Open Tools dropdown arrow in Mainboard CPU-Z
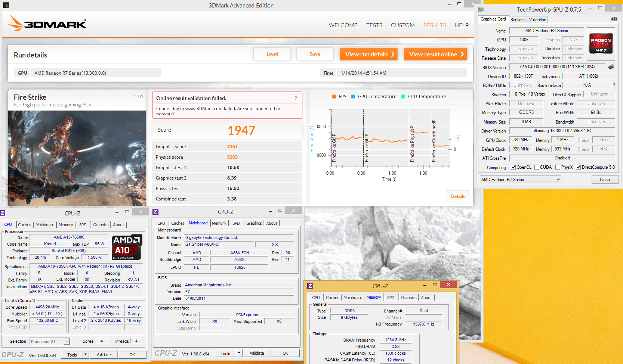The width and height of the screenshot is (623, 364). coord(239,353)
